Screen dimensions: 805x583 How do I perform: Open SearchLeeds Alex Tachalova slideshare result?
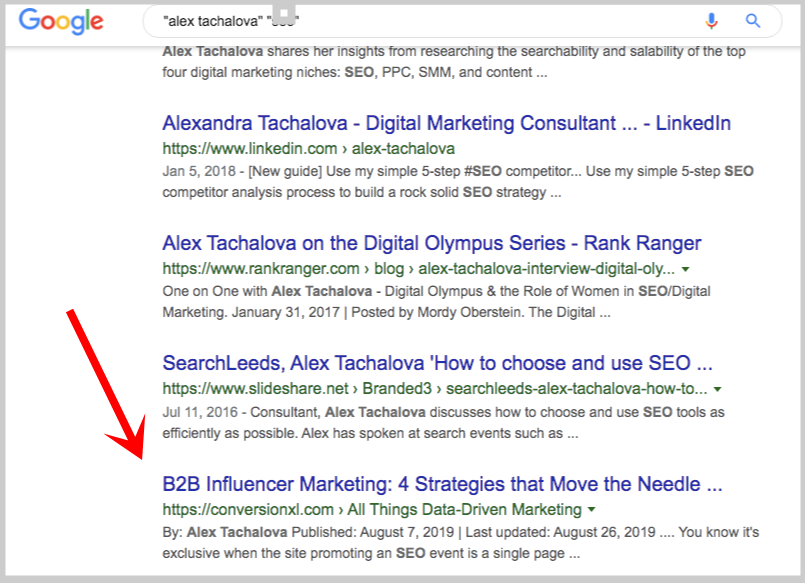tap(437, 363)
